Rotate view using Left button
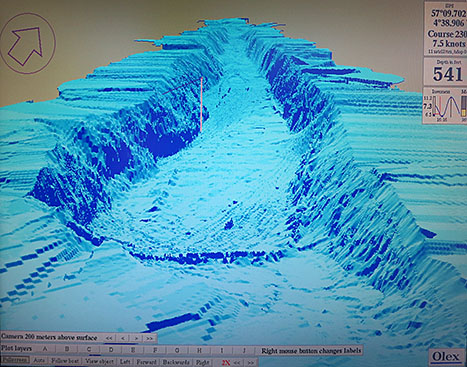 pos(125,362)
